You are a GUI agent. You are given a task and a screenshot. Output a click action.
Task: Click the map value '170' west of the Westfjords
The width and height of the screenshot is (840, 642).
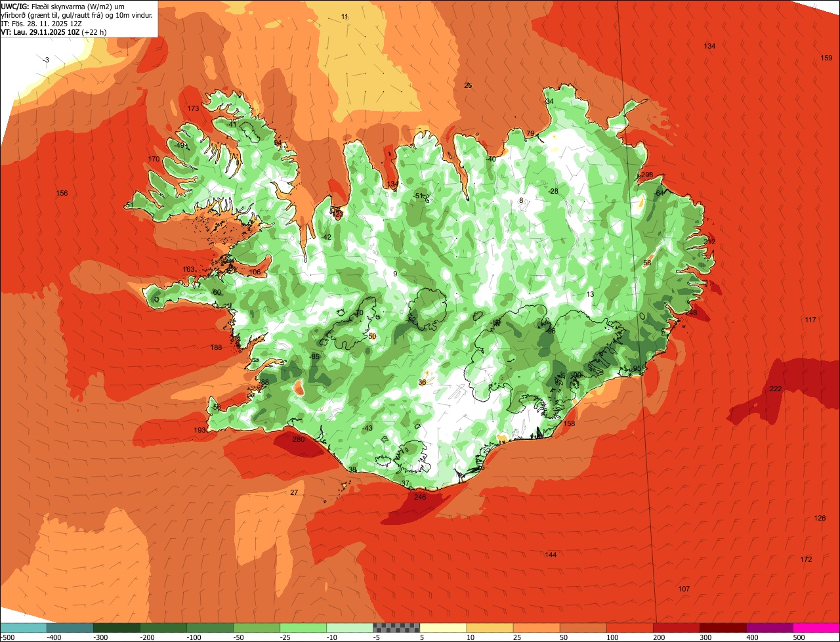click(x=154, y=159)
